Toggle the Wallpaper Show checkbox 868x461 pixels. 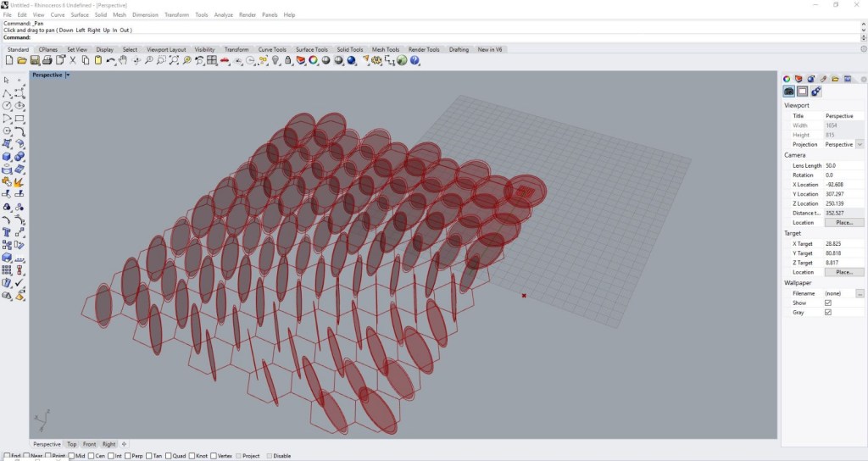[828, 303]
